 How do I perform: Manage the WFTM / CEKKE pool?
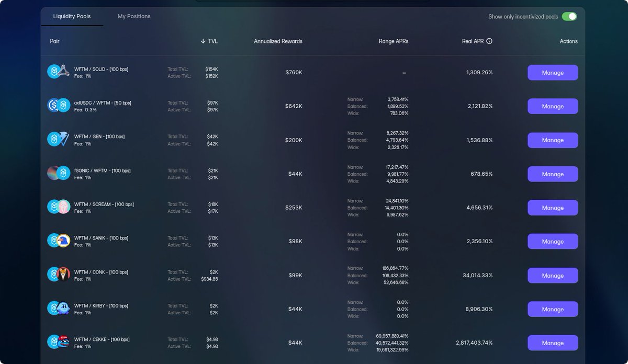[553, 343]
